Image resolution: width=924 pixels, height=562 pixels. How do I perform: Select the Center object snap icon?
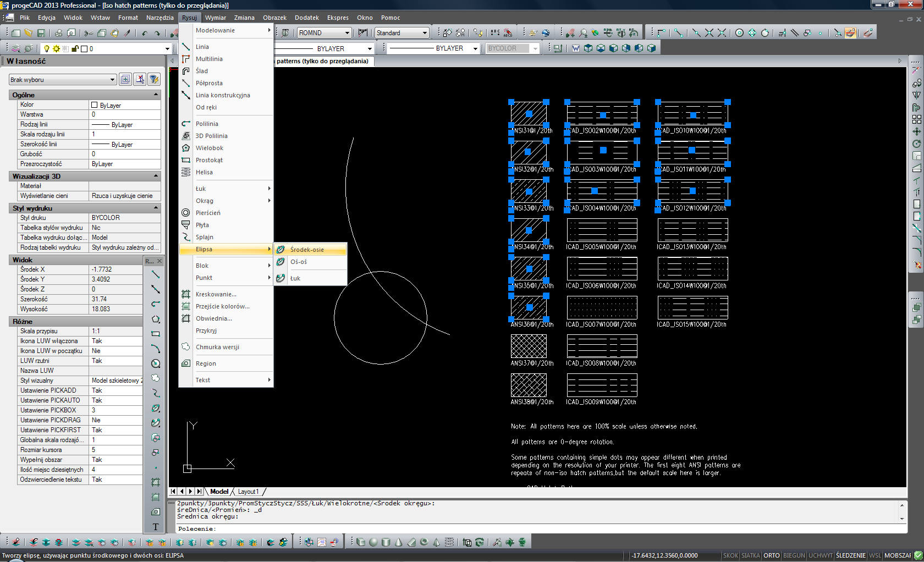[x=739, y=33]
